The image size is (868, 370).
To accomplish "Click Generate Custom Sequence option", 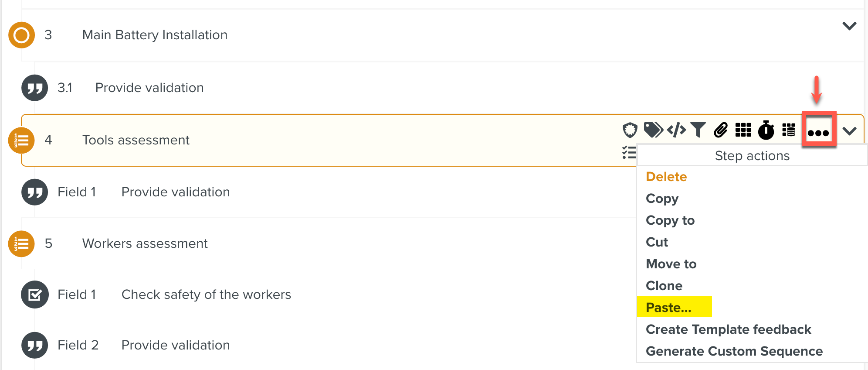I will click(x=734, y=351).
